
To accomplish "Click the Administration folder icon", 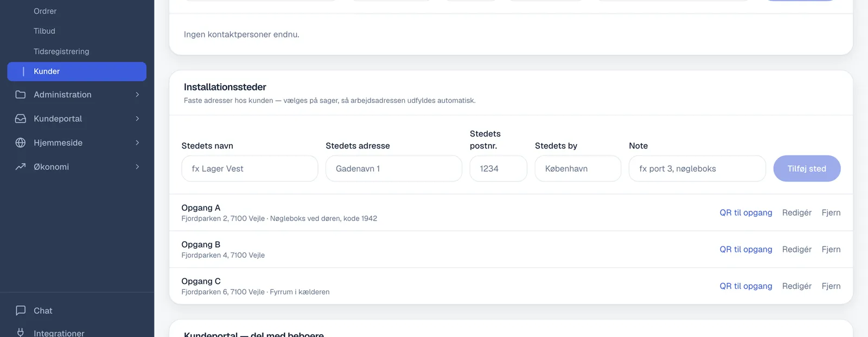I will click(x=21, y=95).
